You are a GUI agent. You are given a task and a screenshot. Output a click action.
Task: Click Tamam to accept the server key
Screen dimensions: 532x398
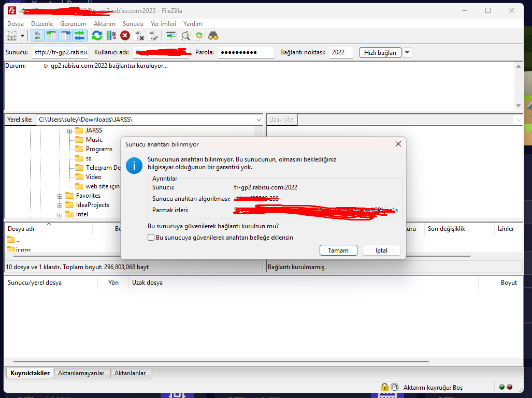click(x=338, y=250)
